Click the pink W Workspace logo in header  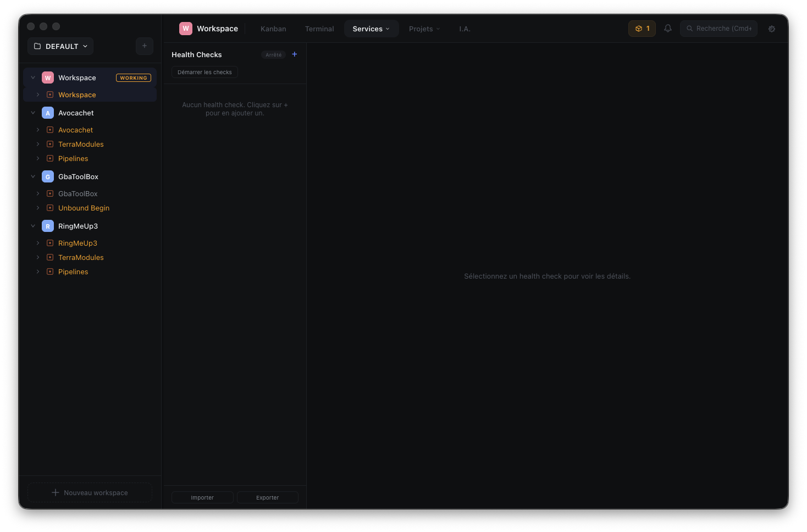(x=186, y=29)
